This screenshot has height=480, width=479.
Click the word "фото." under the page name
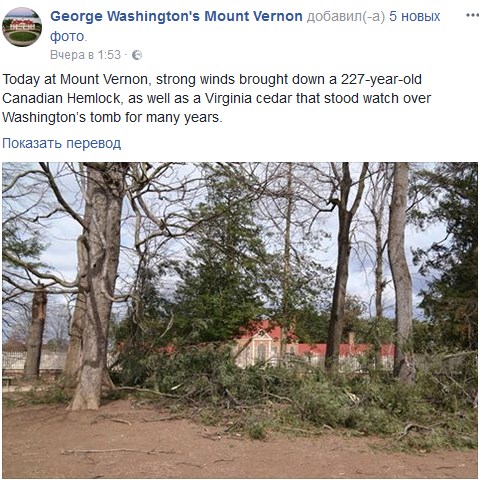68,36
